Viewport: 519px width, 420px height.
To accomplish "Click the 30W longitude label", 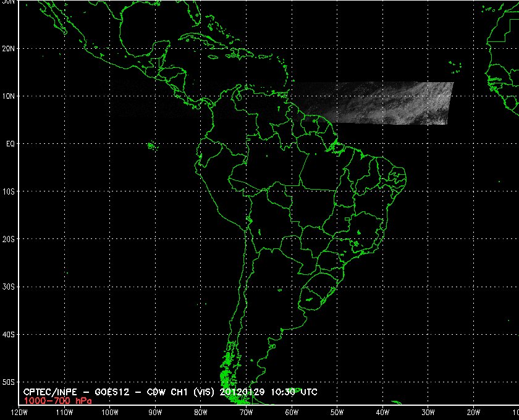I will click(x=428, y=413).
